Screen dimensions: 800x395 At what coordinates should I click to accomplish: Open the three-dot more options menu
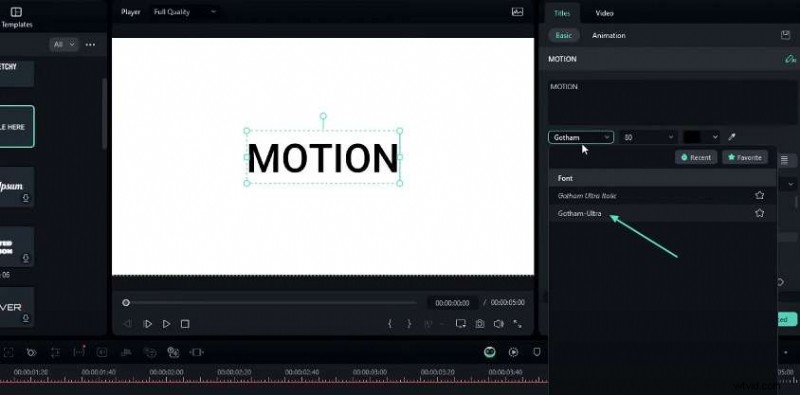(x=90, y=45)
